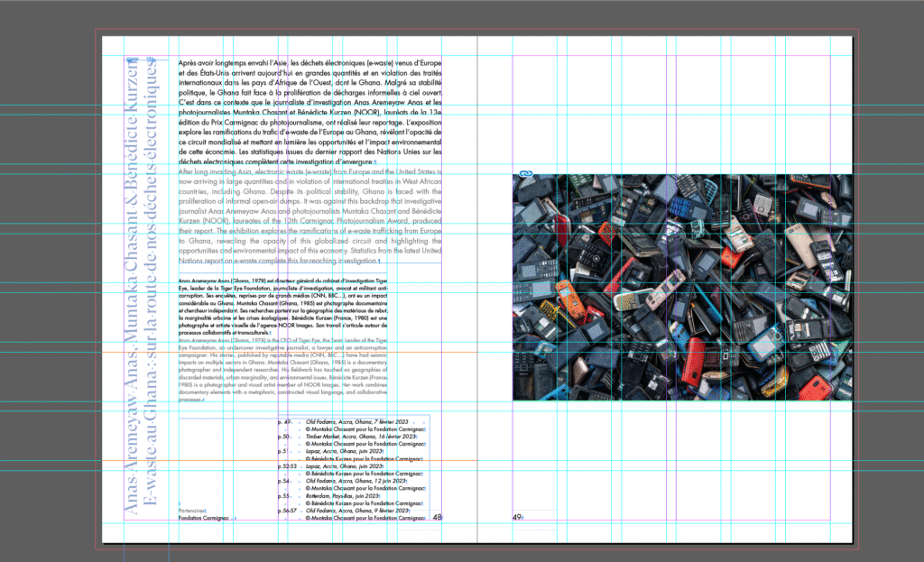
Task: Select the bold French biography text block
Action: (282, 308)
